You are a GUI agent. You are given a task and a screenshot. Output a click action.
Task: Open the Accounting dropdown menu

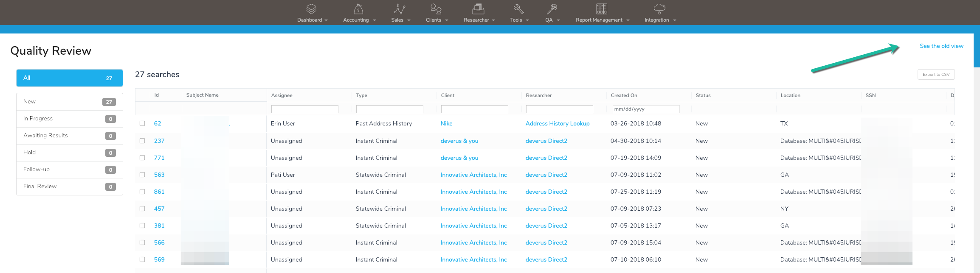pos(360,20)
